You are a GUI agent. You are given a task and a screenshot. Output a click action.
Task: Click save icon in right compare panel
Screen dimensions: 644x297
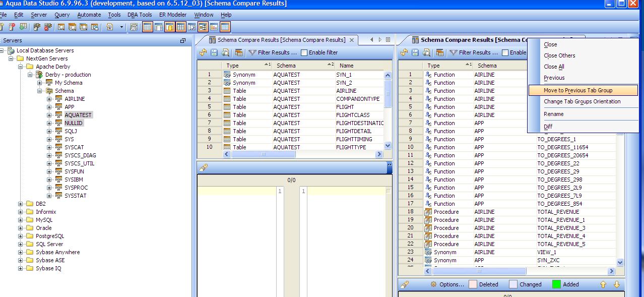point(415,52)
